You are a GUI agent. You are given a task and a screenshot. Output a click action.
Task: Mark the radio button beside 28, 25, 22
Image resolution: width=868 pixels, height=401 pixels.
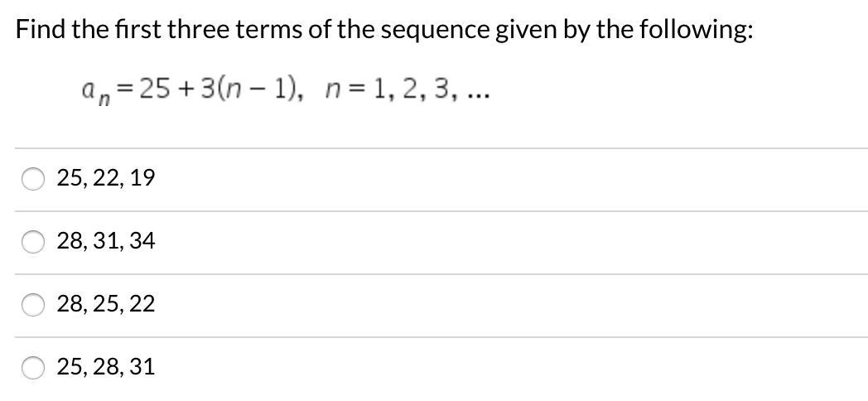[x=33, y=305]
